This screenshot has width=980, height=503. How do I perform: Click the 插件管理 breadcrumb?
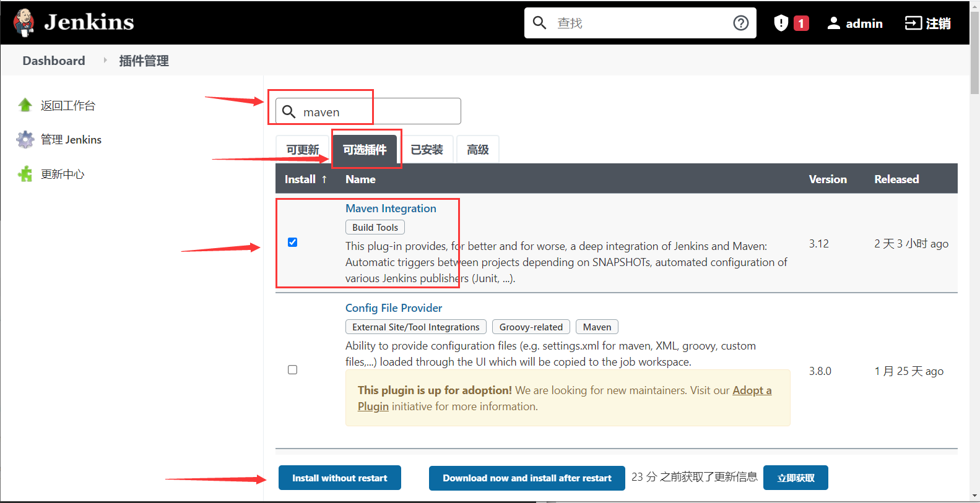pyautogui.click(x=144, y=61)
